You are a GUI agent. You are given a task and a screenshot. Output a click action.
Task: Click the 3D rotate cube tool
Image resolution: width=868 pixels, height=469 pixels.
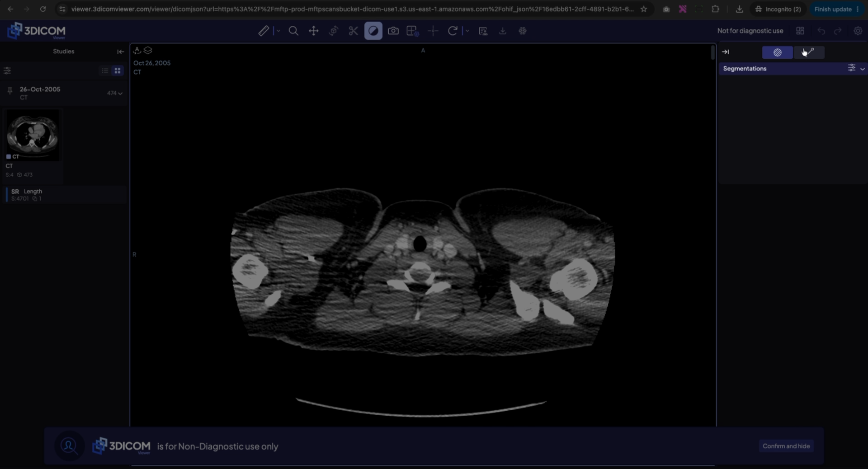coord(334,31)
